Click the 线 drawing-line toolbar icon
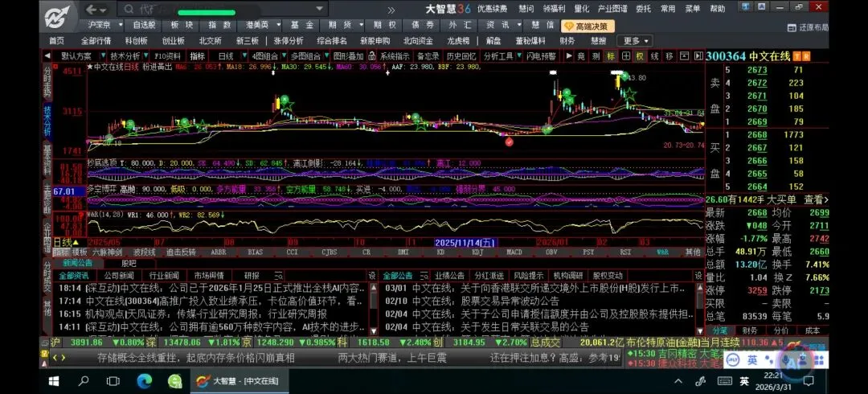 coord(654,56)
